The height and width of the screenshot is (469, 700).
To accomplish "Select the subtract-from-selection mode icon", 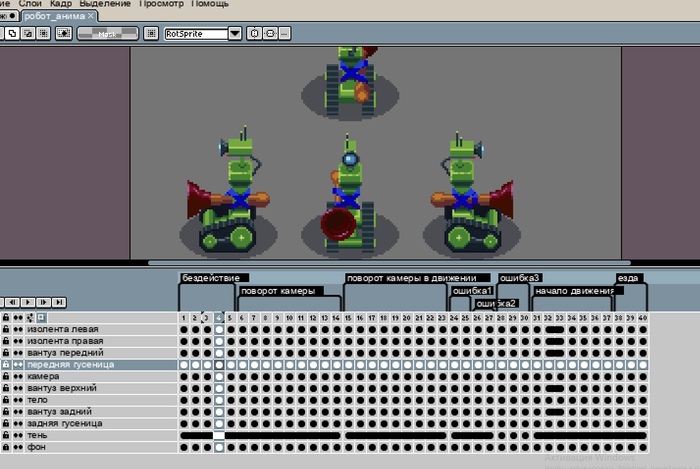I will (28, 33).
